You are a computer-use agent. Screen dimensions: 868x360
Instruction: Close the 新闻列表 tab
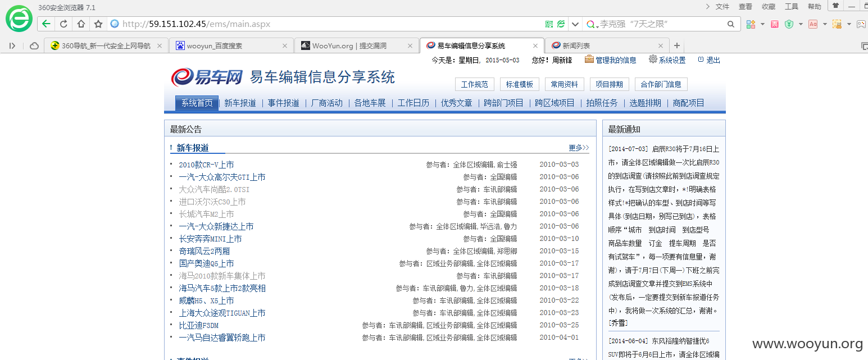[661, 46]
